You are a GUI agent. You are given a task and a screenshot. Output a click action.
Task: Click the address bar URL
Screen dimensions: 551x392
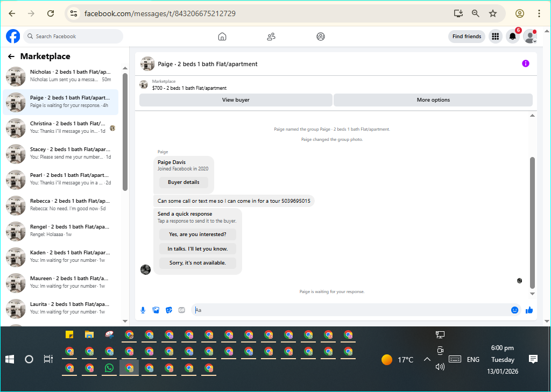click(160, 13)
